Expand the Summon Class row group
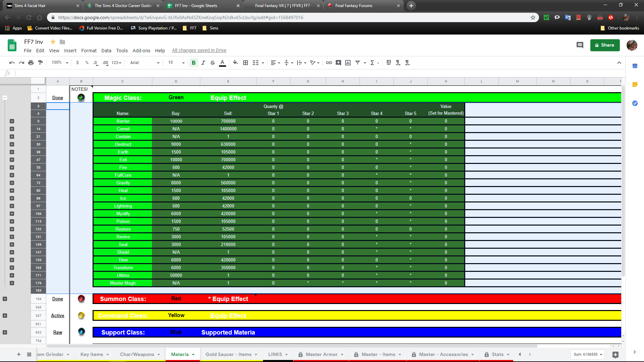The height and width of the screenshot is (362, 644). pos(5,299)
